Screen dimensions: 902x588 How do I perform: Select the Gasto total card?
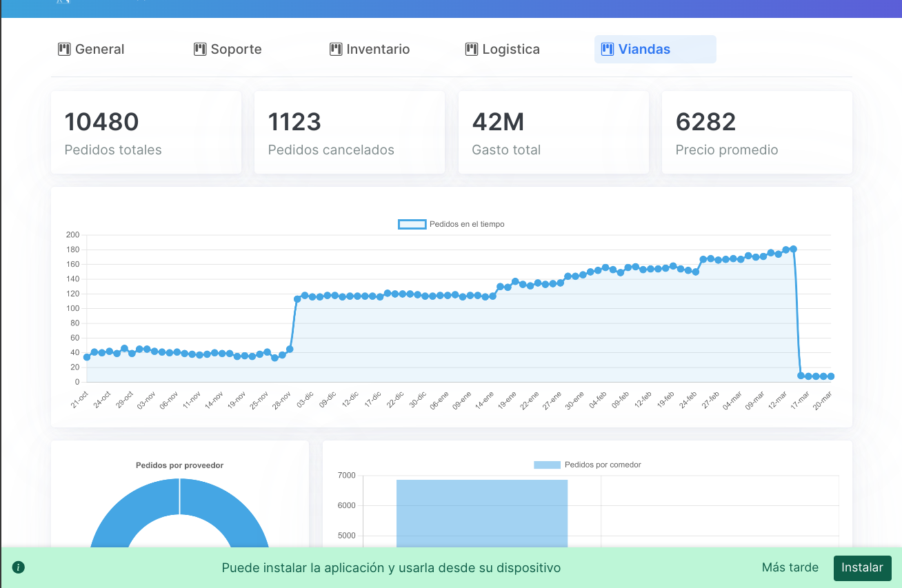[x=553, y=132]
